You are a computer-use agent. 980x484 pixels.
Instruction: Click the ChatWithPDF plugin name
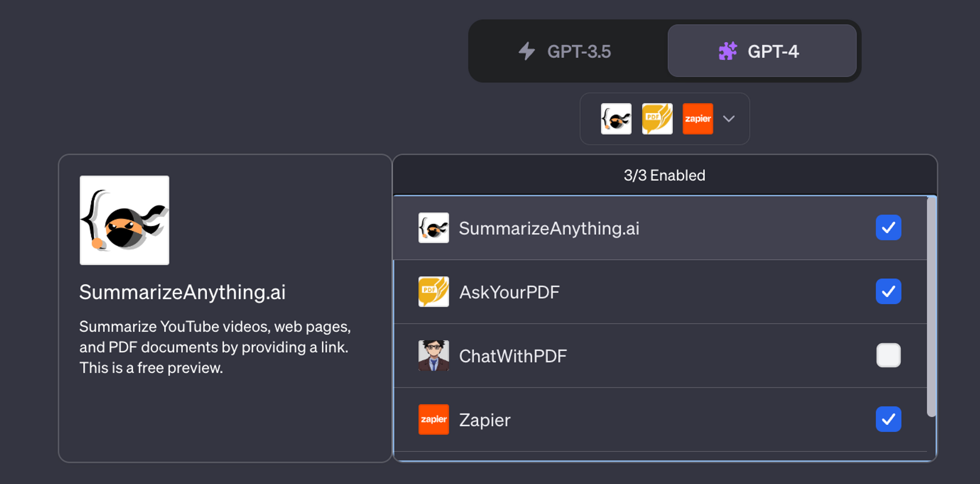513,356
